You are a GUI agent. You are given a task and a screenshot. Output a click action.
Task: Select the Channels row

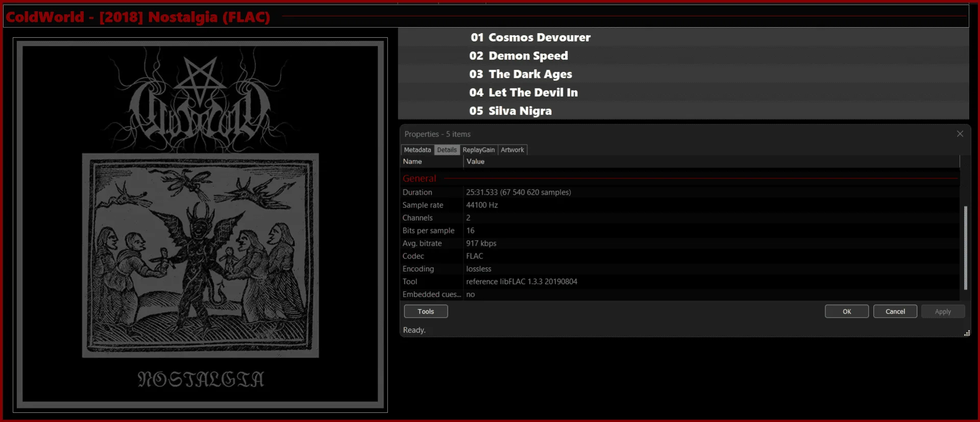[x=680, y=218]
